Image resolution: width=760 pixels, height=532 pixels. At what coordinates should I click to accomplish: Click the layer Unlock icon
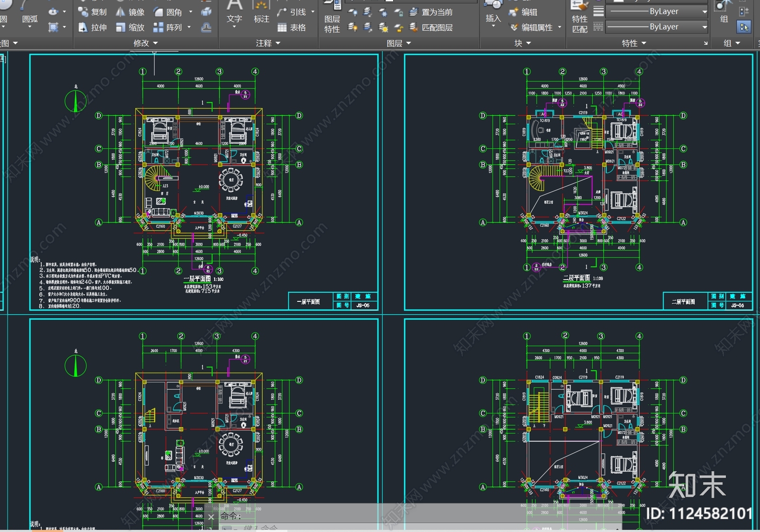[x=399, y=28]
